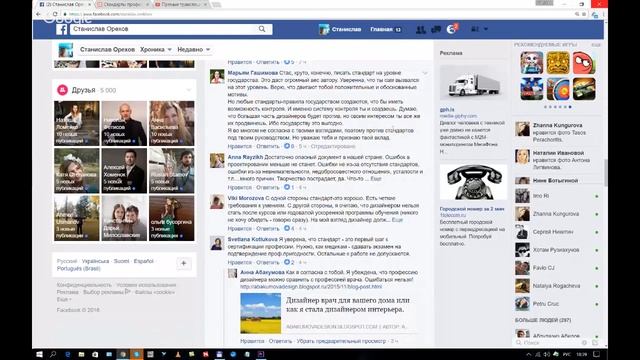Switch language to Українська
Viewport: 640px width, 360px height.
point(95,261)
